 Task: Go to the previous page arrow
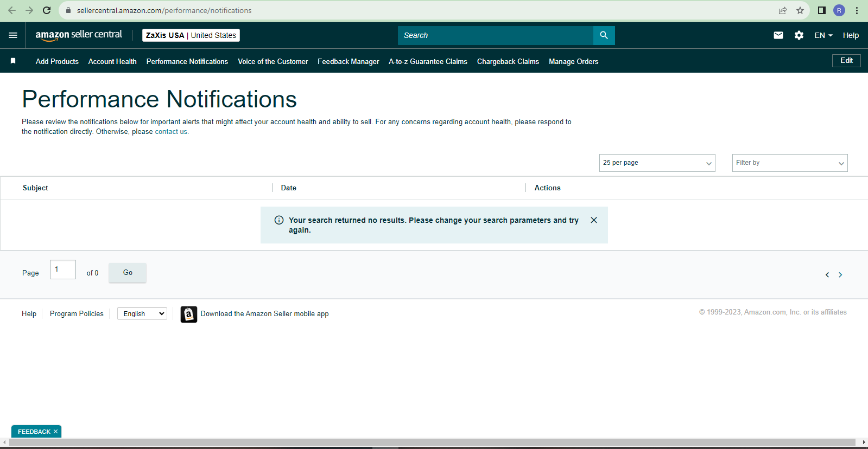[x=827, y=275]
